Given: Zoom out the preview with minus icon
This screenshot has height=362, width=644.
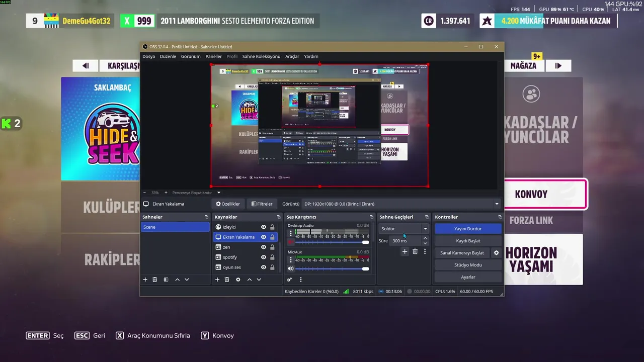Looking at the screenshot, I should [x=144, y=193].
